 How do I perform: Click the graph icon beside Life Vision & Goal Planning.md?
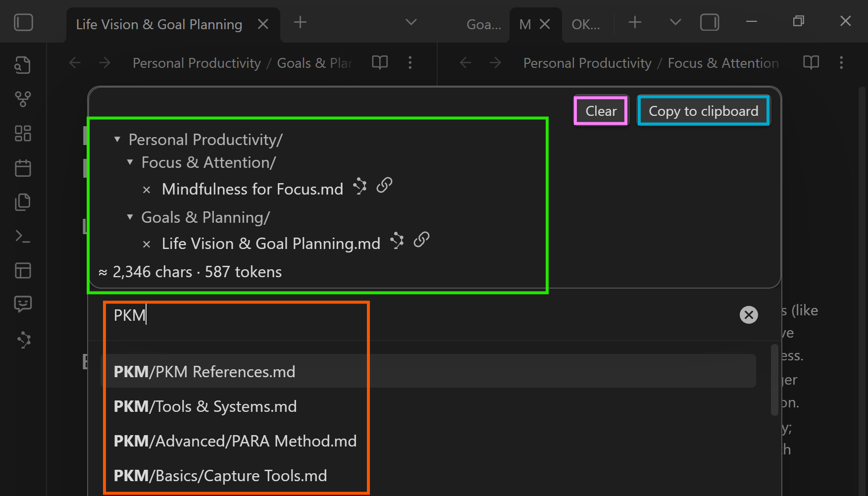pos(397,241)
